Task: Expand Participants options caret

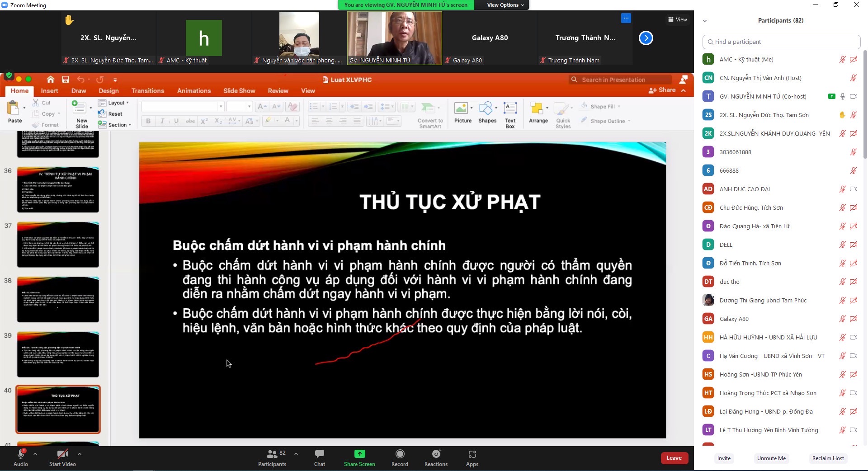Action: tap(296, 453)
